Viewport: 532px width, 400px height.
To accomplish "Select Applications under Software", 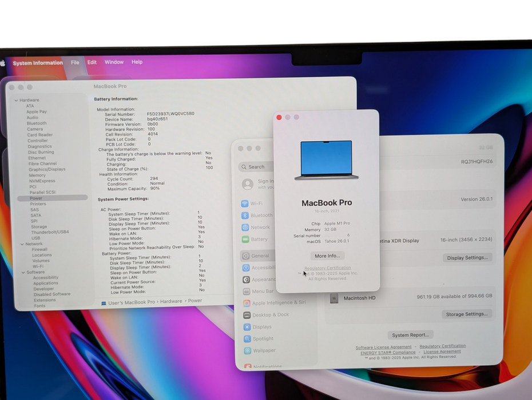I will [46, 283].
